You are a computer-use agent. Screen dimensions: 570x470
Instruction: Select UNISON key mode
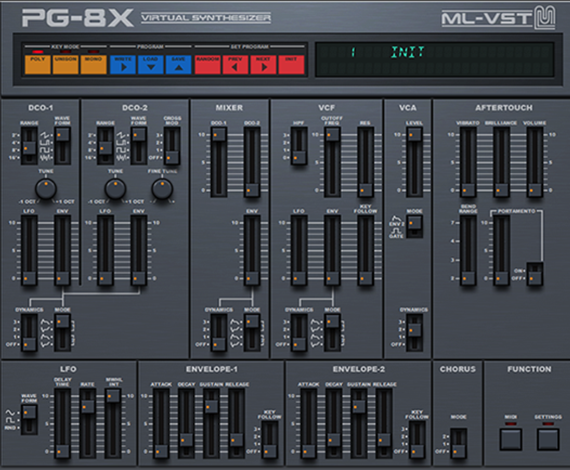coord(65,65)
